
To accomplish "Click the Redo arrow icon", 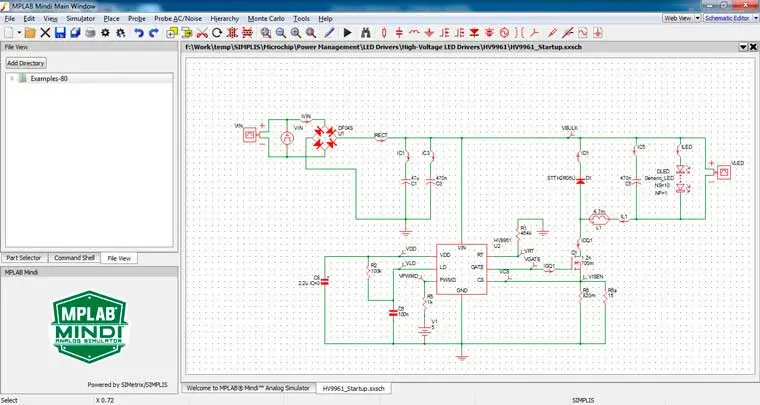I will [x=153, y=33].
